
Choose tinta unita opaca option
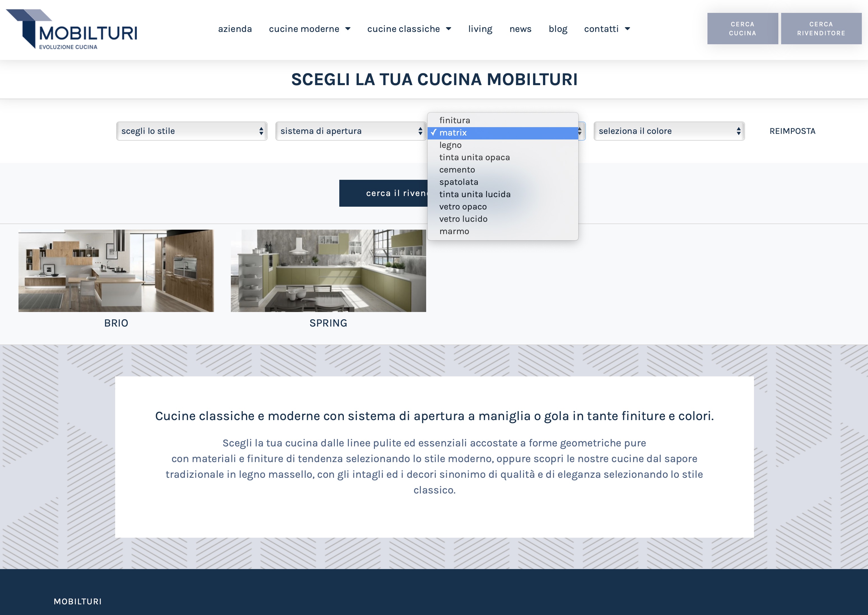(x=474, y=158)
